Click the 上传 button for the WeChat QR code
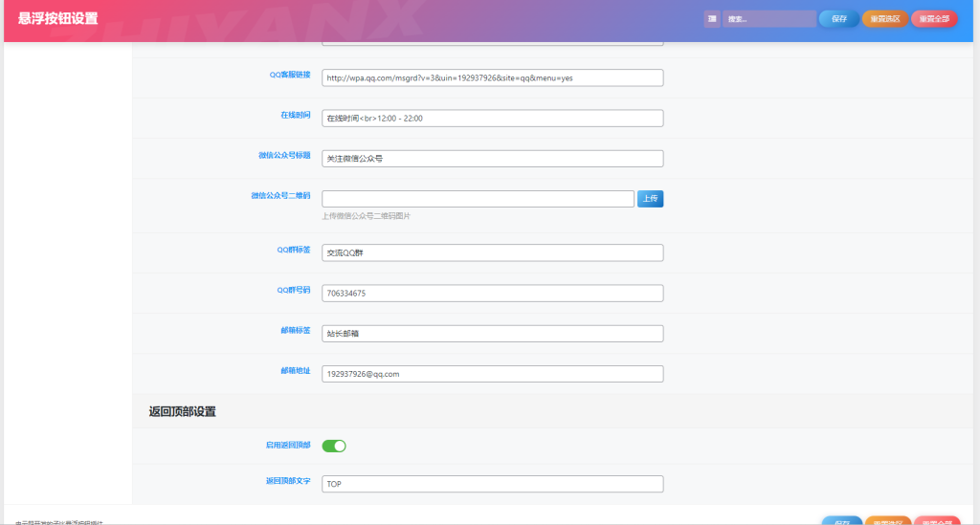The width and height of the screenshot is (980, 525). [650, 199]
